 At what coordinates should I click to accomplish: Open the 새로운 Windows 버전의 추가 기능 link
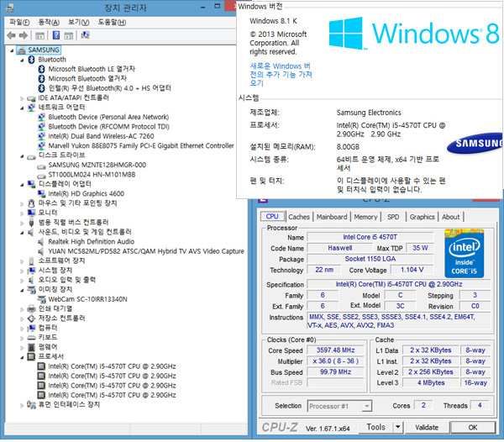pyautogui.click(x=281, y=75)
